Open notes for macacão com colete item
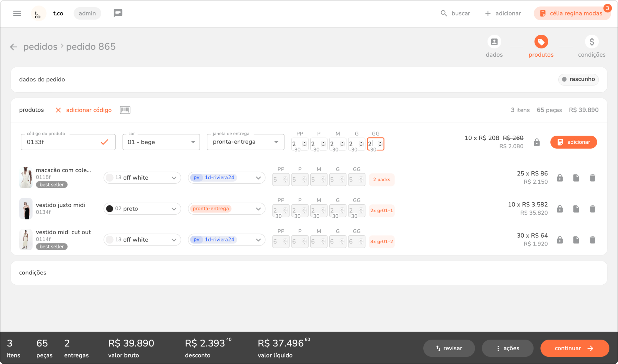The image size is (618, 364). (x=576, y=178)
